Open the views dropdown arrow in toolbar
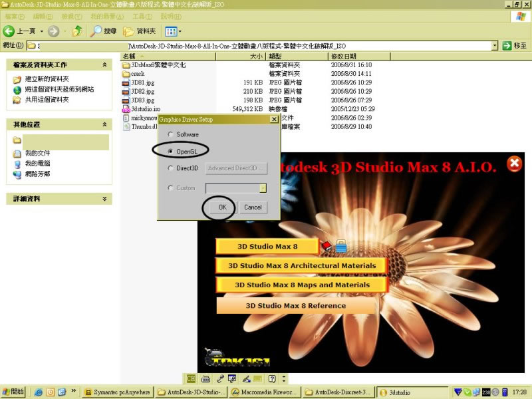532x399 pixels. point(180,31)
